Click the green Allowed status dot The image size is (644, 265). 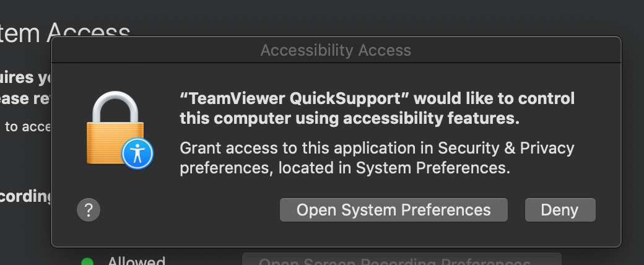point(87,261)
